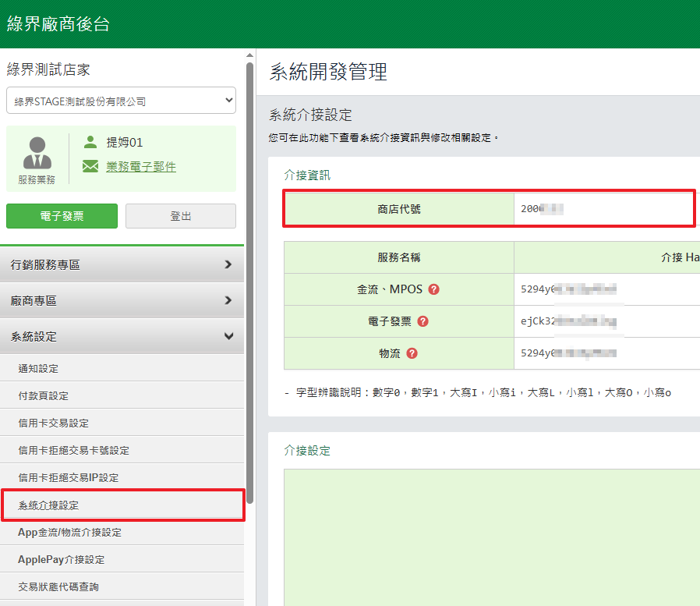Click the 提姆01 user name

point(125,143)
